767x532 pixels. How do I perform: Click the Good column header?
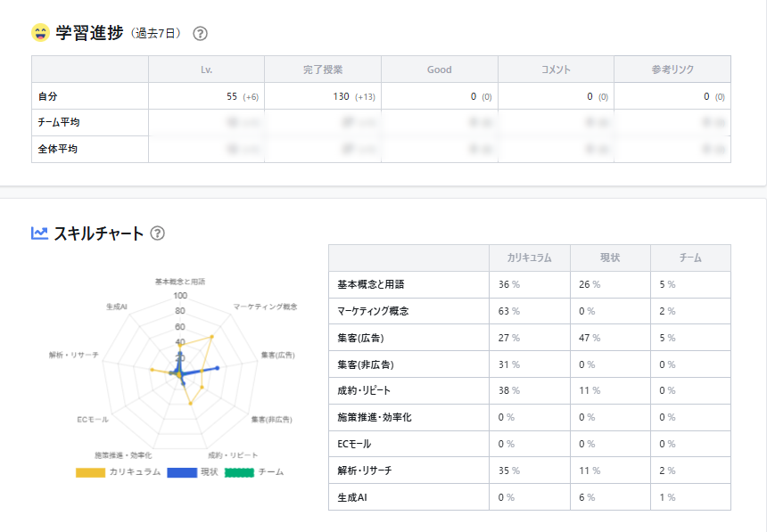440,70
